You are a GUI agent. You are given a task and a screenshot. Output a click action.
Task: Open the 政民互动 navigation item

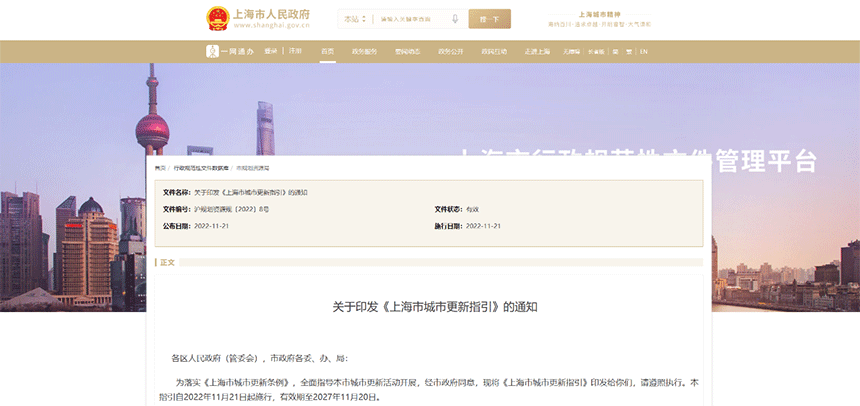[494, 51]
